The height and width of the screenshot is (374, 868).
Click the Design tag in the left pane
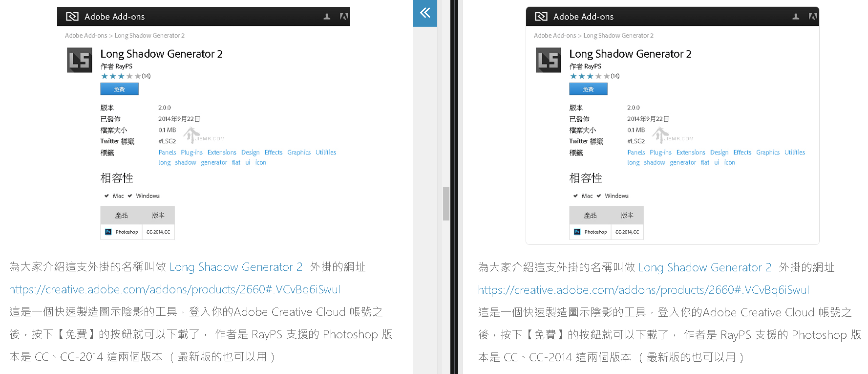[x=250, y=153]
